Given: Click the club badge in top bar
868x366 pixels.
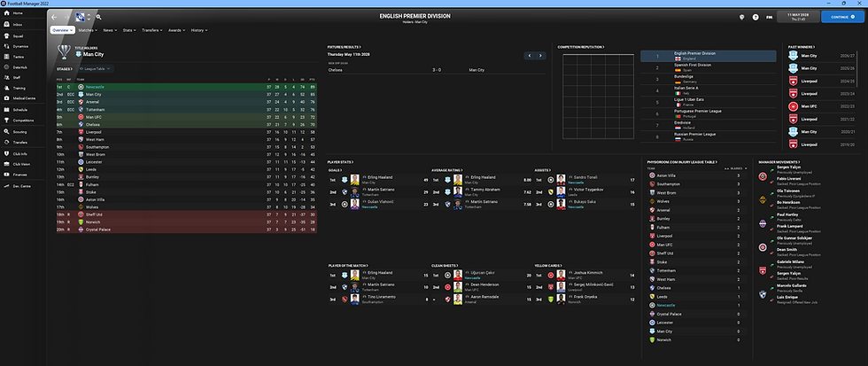Looking at the screenshot, I should point(81,17).
